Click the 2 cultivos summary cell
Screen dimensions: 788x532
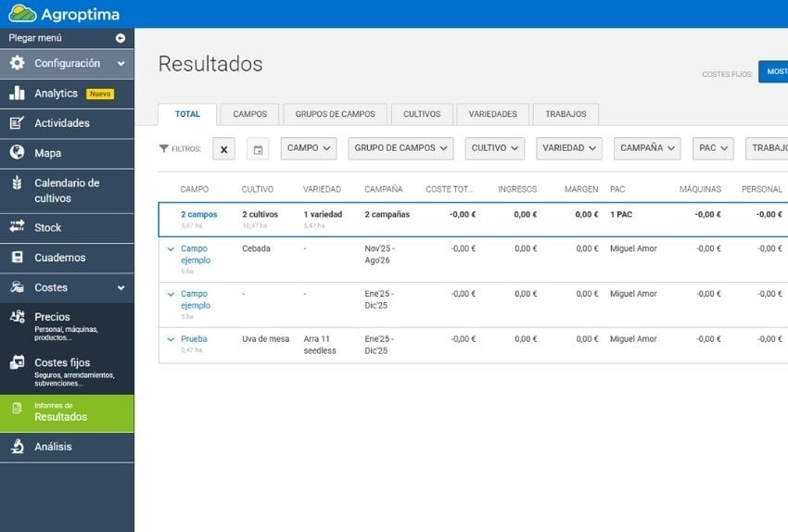[261, 214]
